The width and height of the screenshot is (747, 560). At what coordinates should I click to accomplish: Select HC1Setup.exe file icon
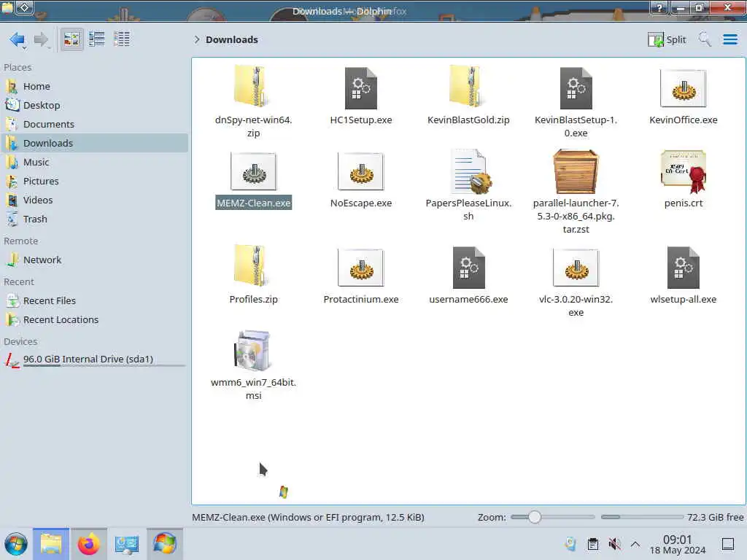[361, 87]
